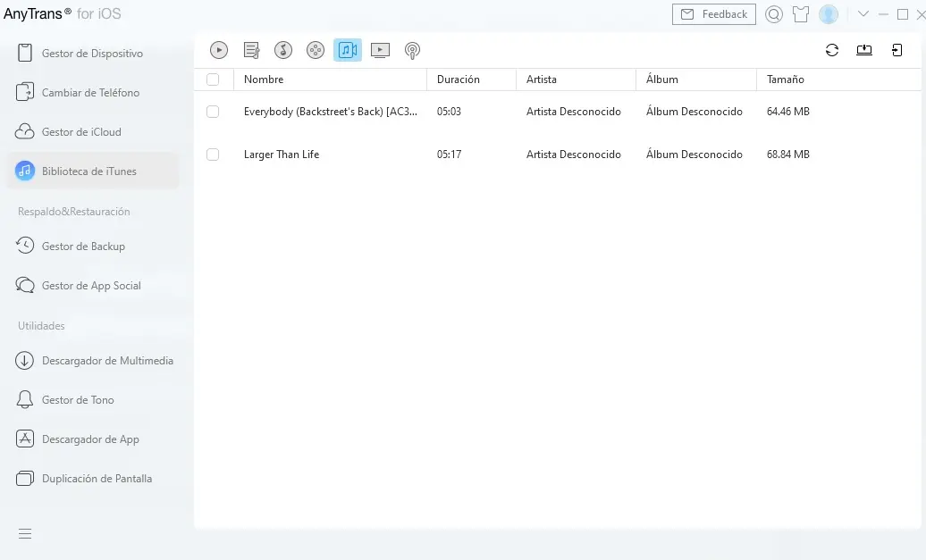Image resolution: width=926 pixels, height=560 pixels.
Task: Open the play/music category in the toolbar
Action: (218, 50)
